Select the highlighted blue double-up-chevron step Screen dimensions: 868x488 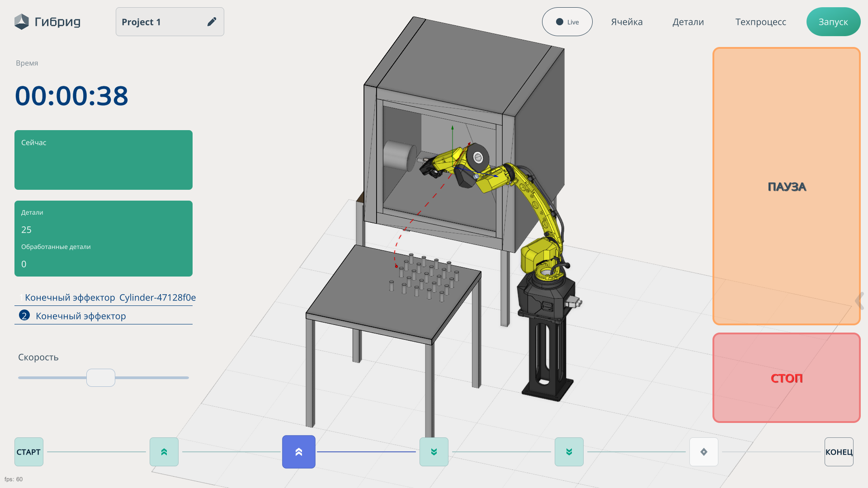[x=299, y=452]
